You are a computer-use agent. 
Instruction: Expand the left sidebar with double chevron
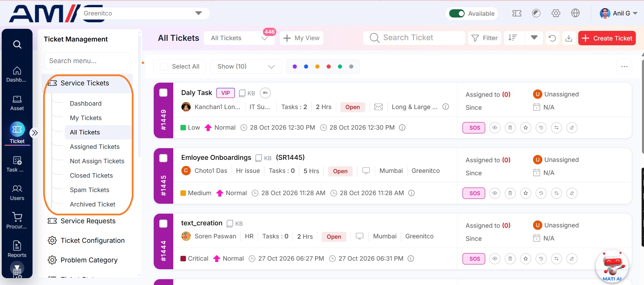(35, 133)
